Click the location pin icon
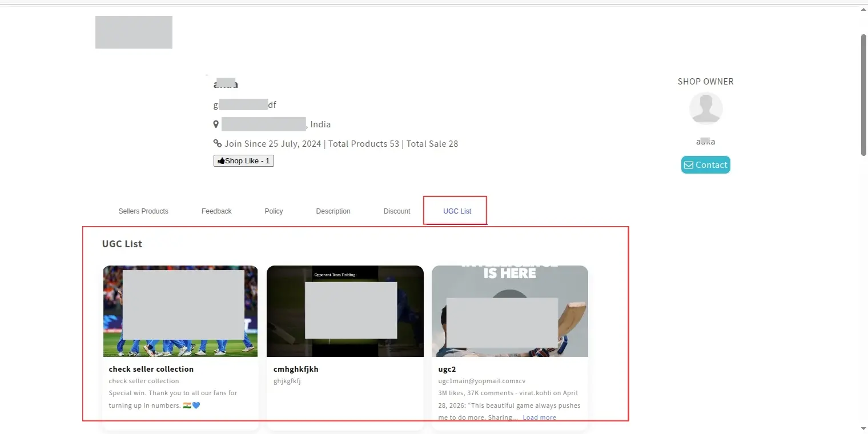Screen dimensions: 868x434 click(216, 124)
